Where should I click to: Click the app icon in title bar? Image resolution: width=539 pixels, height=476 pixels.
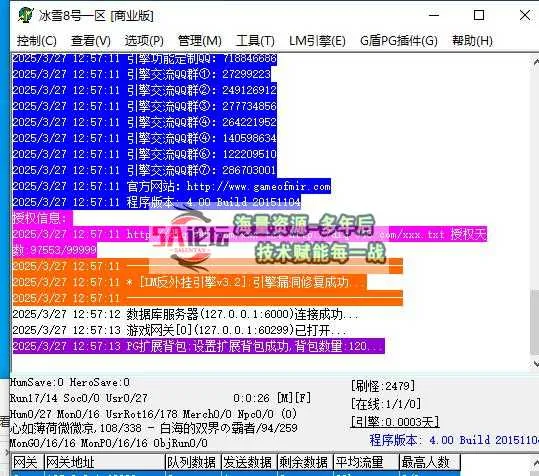(26, 15)
